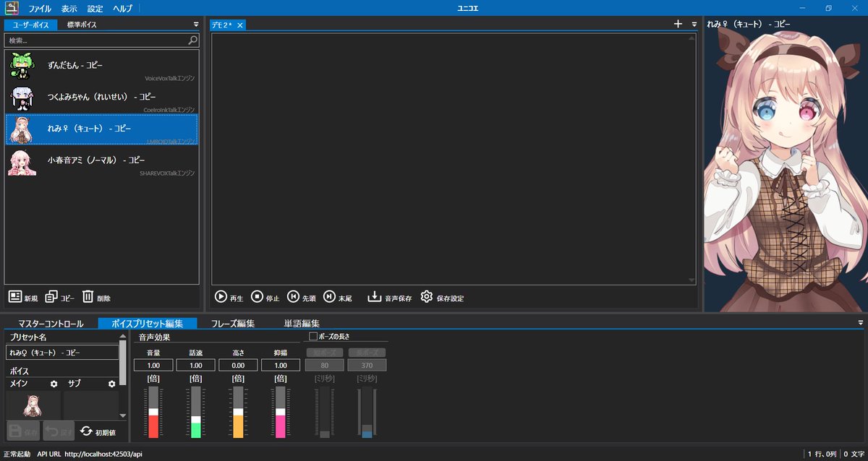Reset preset with 初期値 icon
The height and width of the screenshot is (461, 868).
click(87, 431)
